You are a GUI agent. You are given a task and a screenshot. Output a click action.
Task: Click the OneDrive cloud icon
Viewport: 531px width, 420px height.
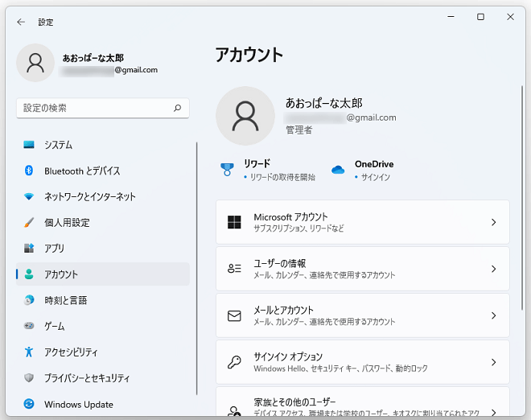[x=338, y=169]
